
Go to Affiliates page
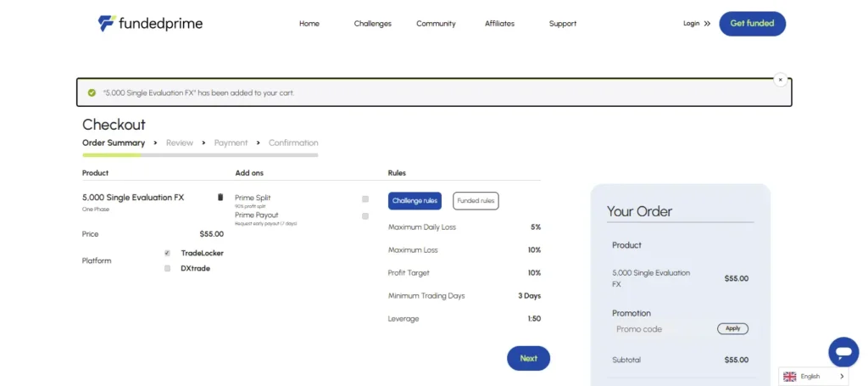click(x=499, y=24)
